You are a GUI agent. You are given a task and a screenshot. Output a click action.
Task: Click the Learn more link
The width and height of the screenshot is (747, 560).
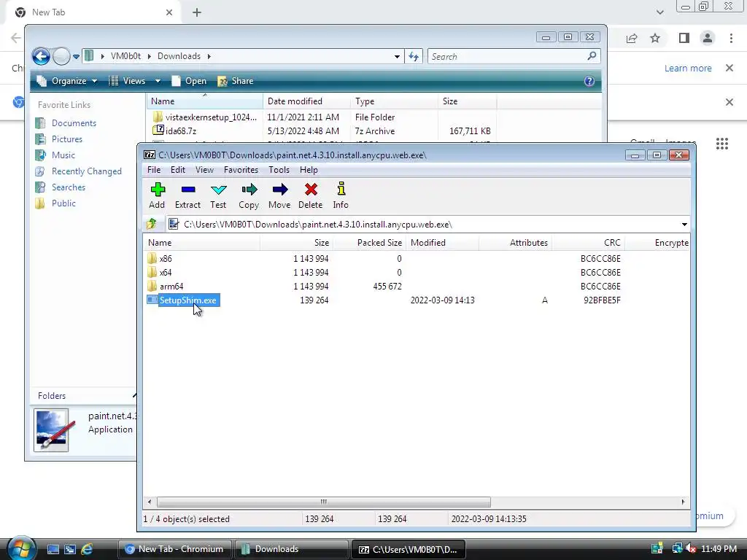point(688,68)
